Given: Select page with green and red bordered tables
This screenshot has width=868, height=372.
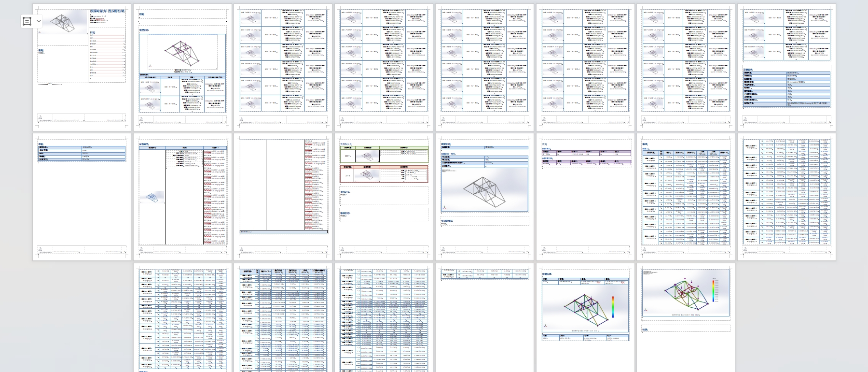Looking at the screenshot, I should (x=384, y=197).
